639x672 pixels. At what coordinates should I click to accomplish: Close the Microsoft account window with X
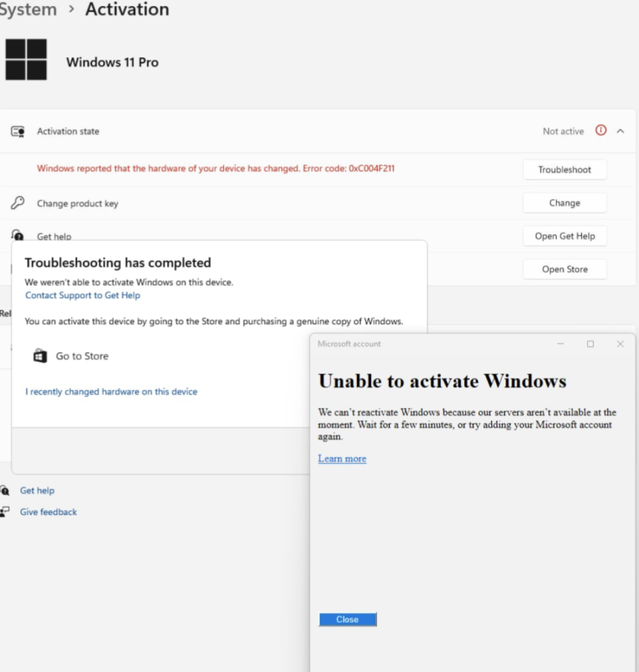(x=621, y=344)
